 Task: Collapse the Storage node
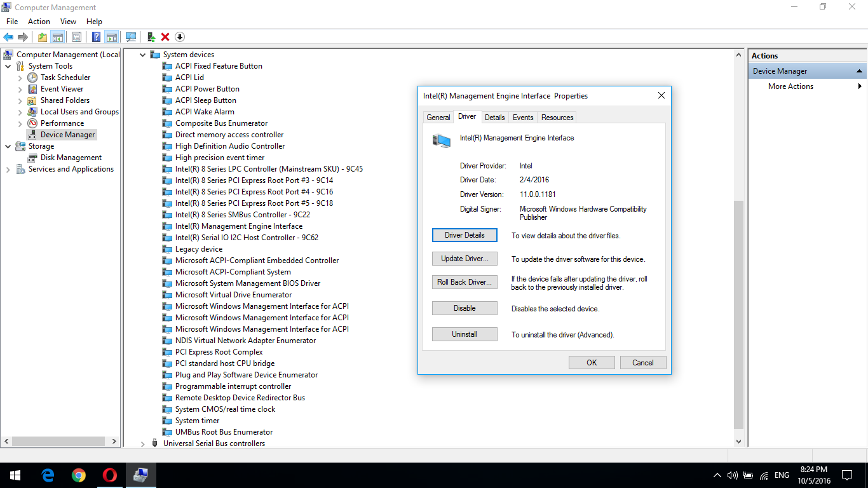(8, 146)
